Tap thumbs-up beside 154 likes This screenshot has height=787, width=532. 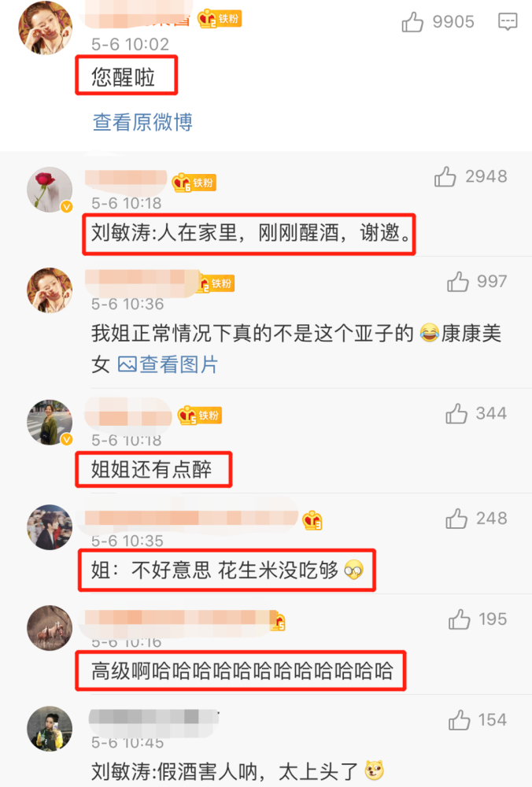460,720
